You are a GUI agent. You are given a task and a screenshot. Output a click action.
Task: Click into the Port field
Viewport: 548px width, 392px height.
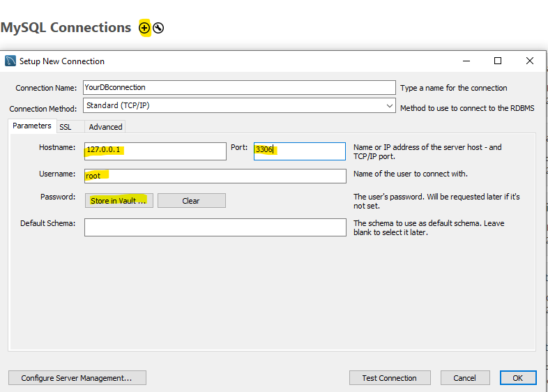click(x=300, y=151)
